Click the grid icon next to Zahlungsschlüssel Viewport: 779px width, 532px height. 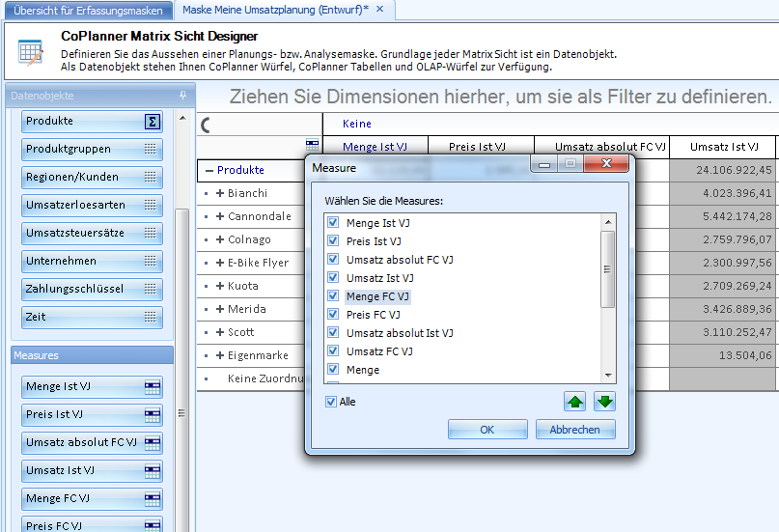(x=150, y=289)
